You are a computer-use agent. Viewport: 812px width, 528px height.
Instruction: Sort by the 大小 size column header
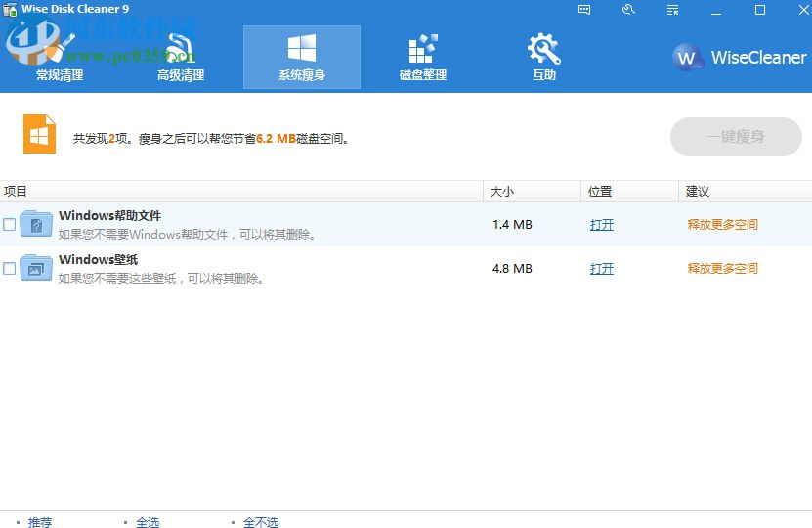[x=532, y=192]
